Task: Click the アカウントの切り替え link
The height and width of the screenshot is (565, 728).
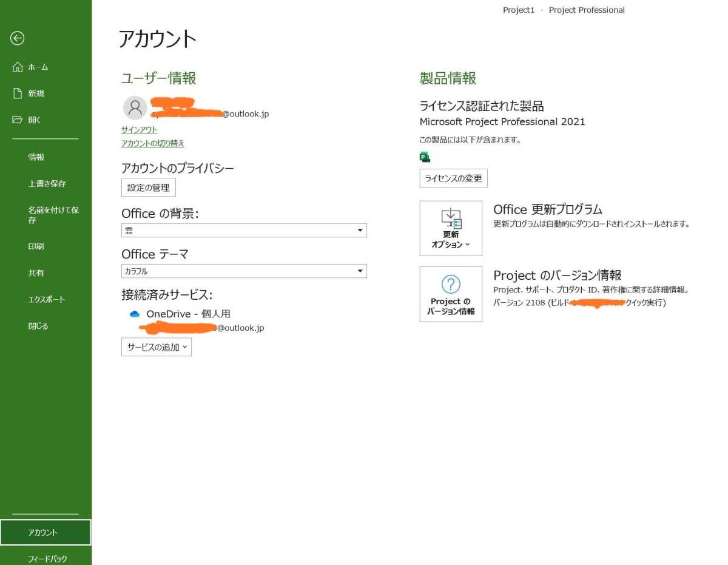Action: click(x=153, y=144)
